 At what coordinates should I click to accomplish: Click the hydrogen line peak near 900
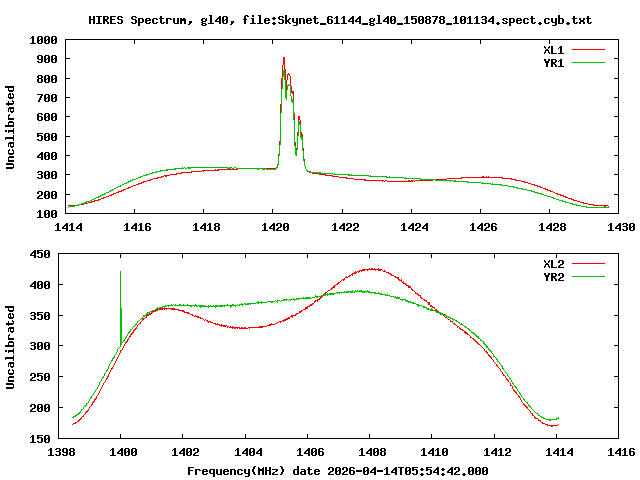(x=284, y=58)
